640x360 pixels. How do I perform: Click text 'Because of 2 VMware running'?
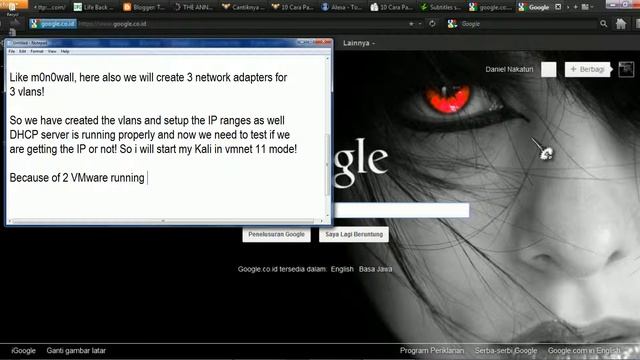pyautogui.click(x=77, y=178)
